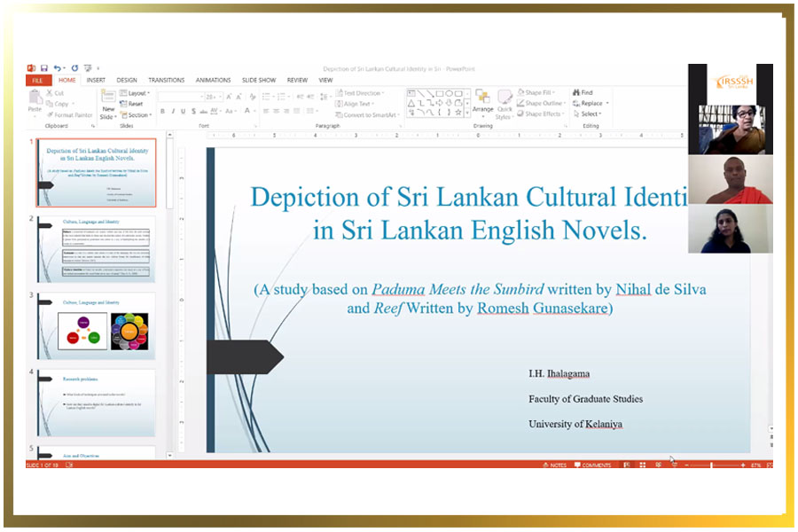This screenshot has width=798, height=532.
Task: Start slideshow from beginning via quick access icon
Action: pyautogui.click(x=88, y=68)
